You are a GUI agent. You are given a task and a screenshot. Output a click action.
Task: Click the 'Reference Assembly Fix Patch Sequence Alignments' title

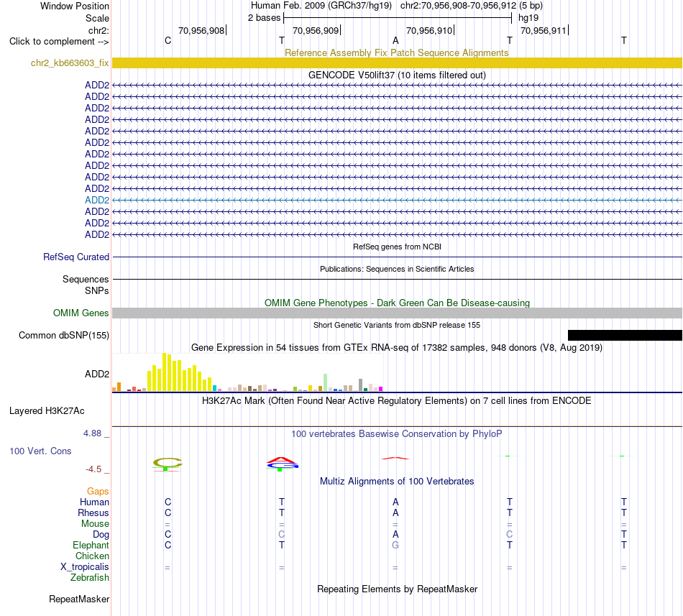396,52
